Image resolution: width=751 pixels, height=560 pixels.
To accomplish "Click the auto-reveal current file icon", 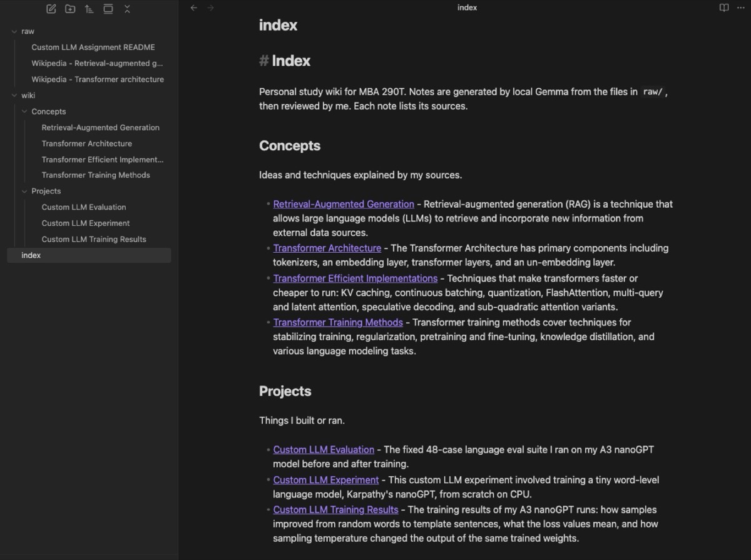I will tap(108, 9).
